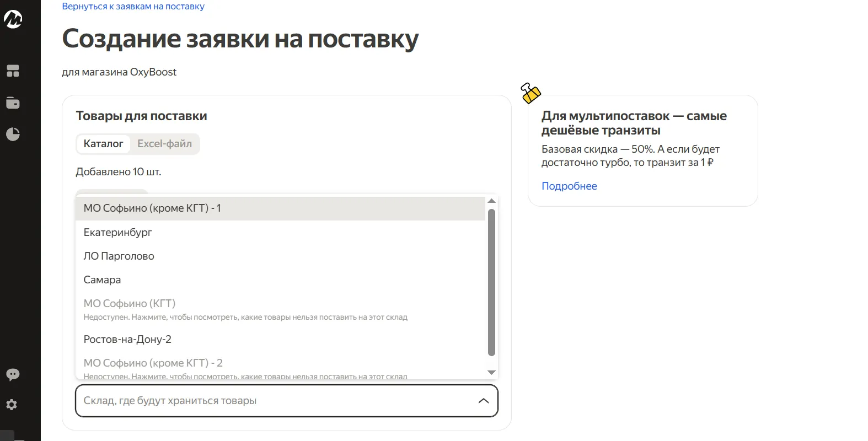Screen dimensions: 868x441
Task: Click the warehouse storage input field
Action: click(276, 401)
